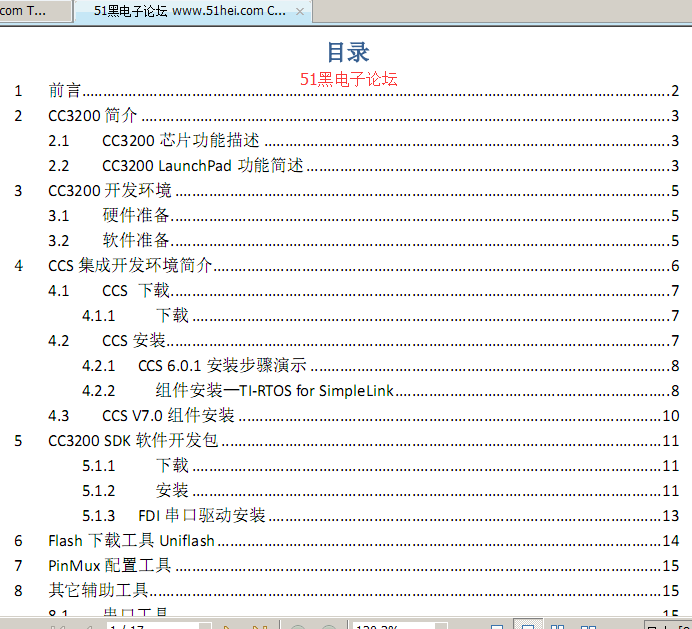Select sub-entry '4.1.1 下载'
692x629 pixels.
click(x=380, y=316)
